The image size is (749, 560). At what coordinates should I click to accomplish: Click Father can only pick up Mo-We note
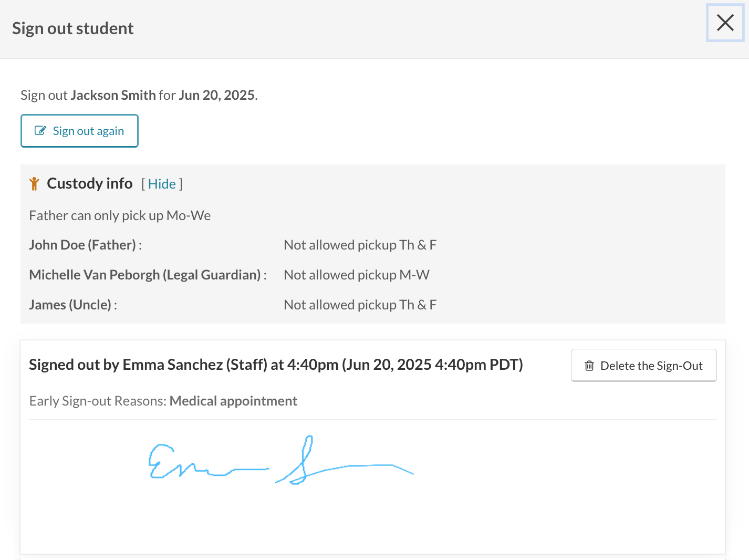(120, 215)
